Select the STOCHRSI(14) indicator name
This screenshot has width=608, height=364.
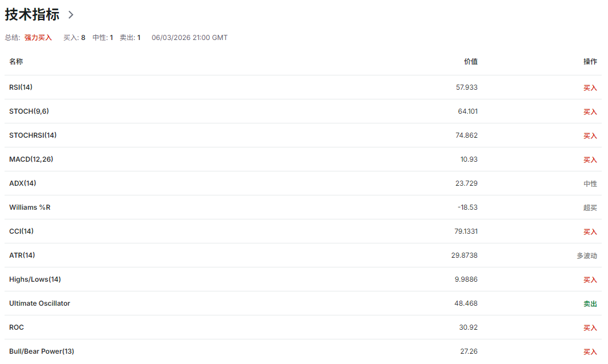click(x=33, y=135)
